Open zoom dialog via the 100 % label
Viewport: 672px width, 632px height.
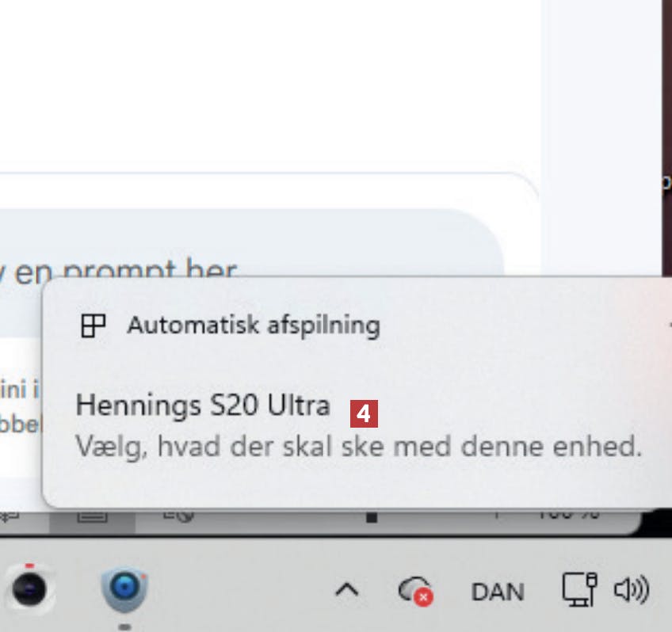(568, 515)
